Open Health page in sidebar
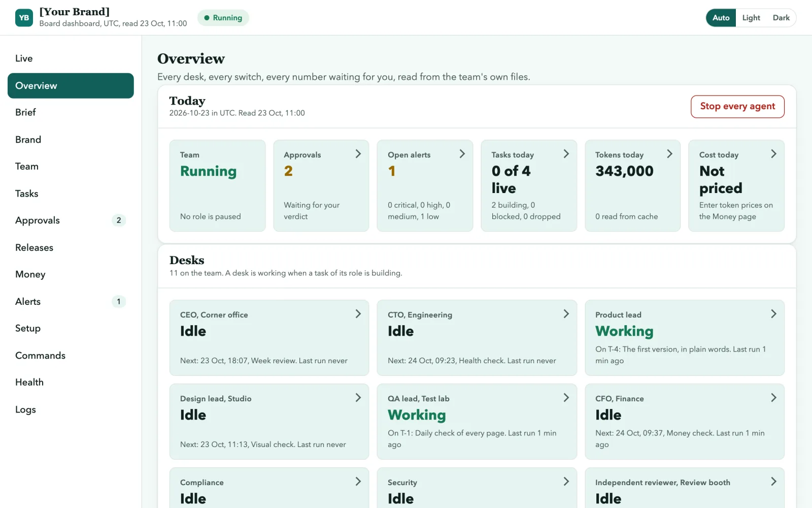Image resolution: width=812 pixels, height=508 pixels. click(x=71, y=382)
